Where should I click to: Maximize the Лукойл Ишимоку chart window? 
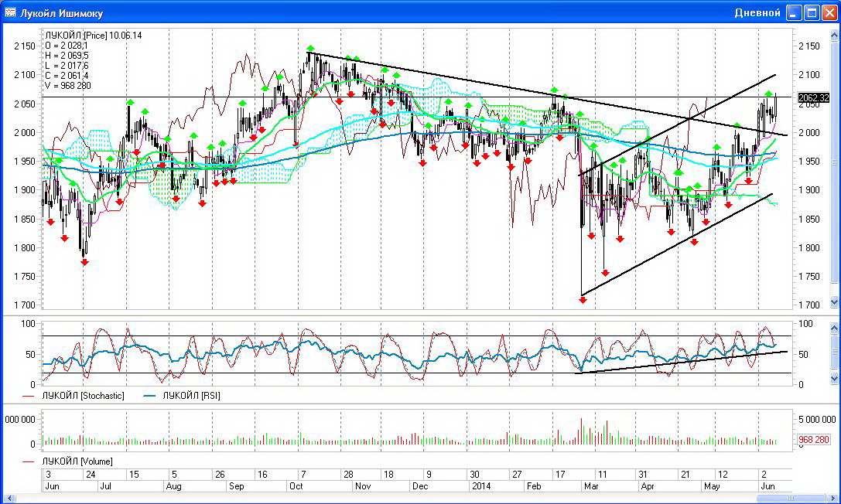coord(812,13)
